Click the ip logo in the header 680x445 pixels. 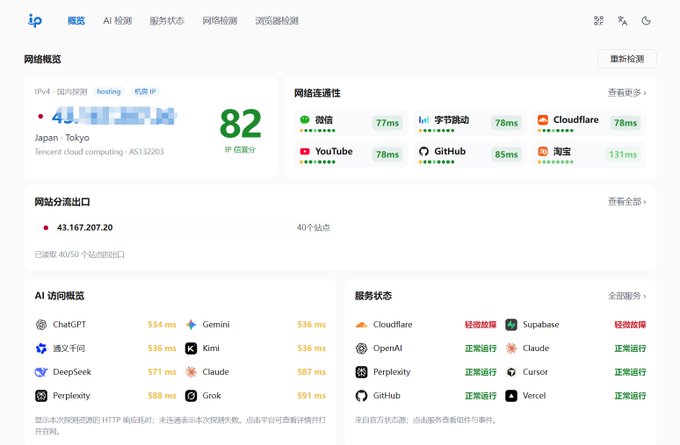(35, 20)
